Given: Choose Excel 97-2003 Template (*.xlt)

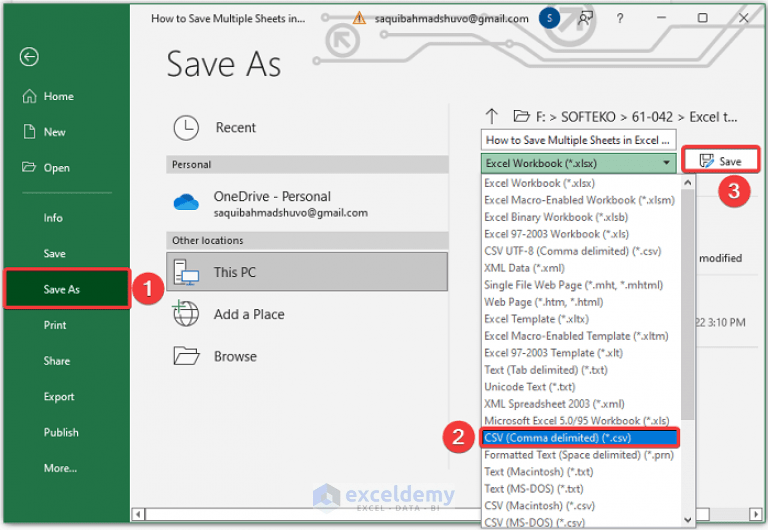Looking at the screenshot, I should [x=581, y=353].
